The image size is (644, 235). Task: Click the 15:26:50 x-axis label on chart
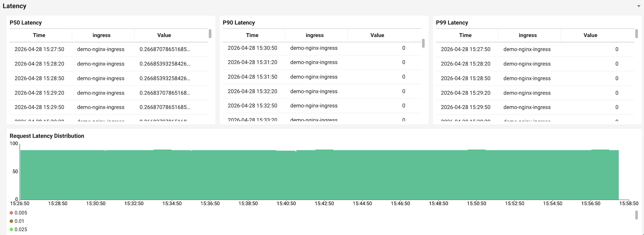click(x=20, y=204)
